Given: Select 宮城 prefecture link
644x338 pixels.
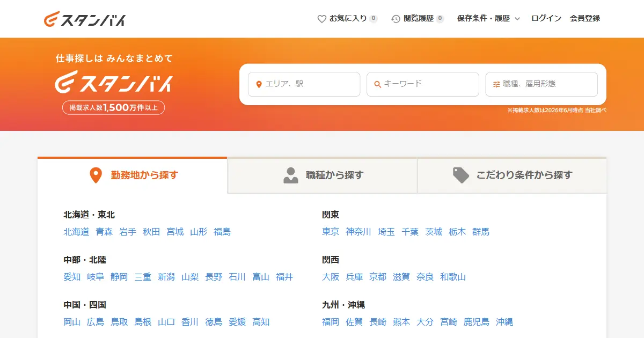Looking at the screenshot, I should pos(175,232).
